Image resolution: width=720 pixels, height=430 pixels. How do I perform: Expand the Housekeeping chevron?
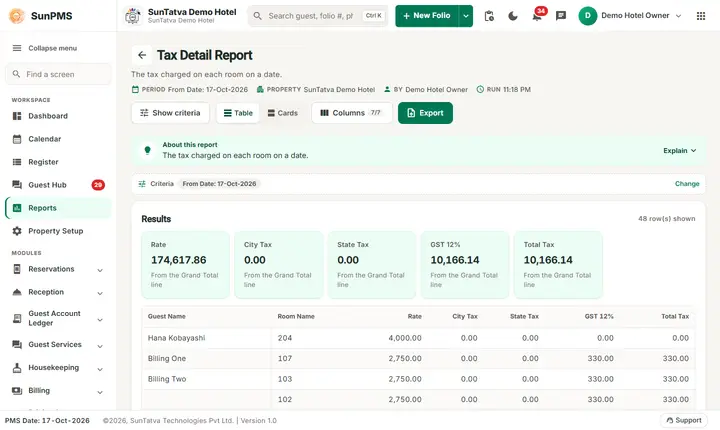100,369
